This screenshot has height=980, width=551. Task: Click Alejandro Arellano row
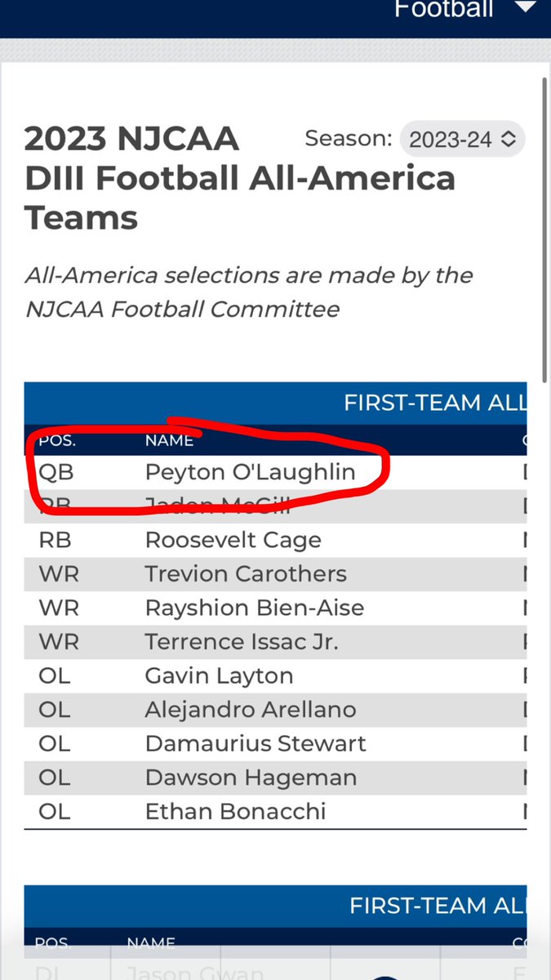pos(275,710)
